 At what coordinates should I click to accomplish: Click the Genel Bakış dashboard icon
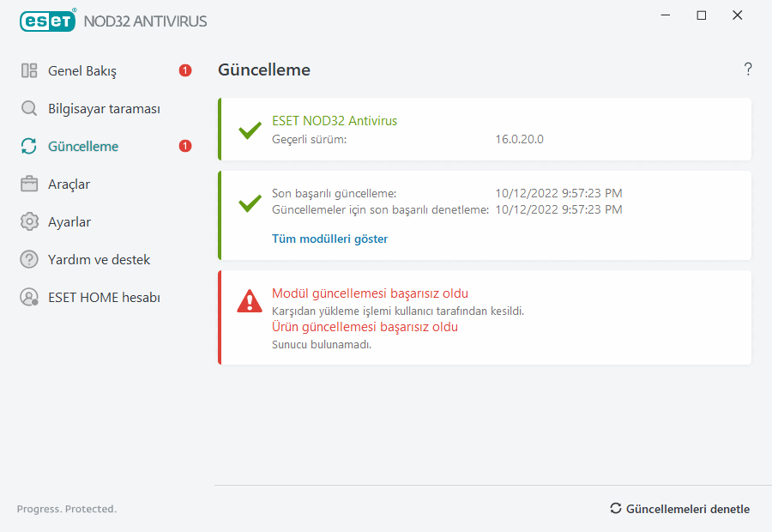(x=29, y=71)
